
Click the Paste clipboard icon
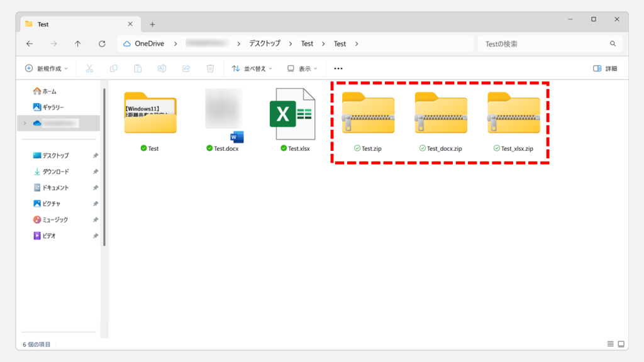[138, 69]
